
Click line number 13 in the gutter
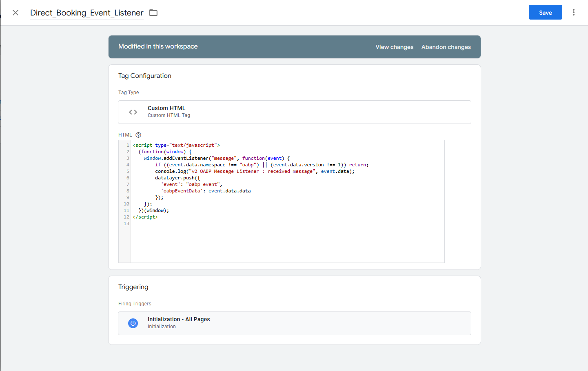click(x=126, y=223)
